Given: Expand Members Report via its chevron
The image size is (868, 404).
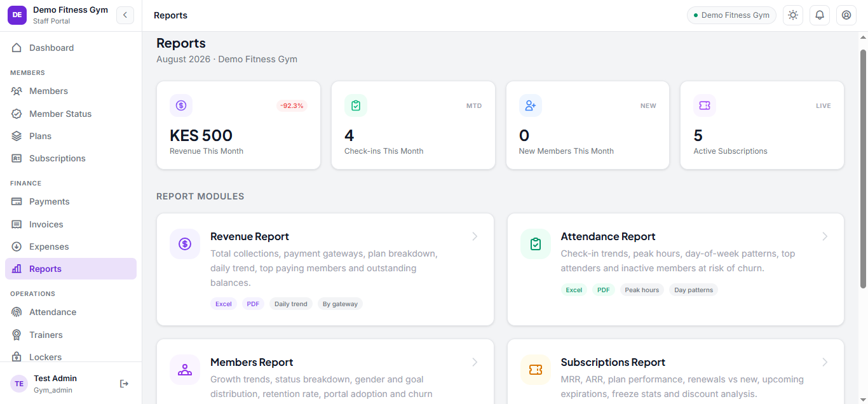Looking at the screenshot, I should pos(475,362).
